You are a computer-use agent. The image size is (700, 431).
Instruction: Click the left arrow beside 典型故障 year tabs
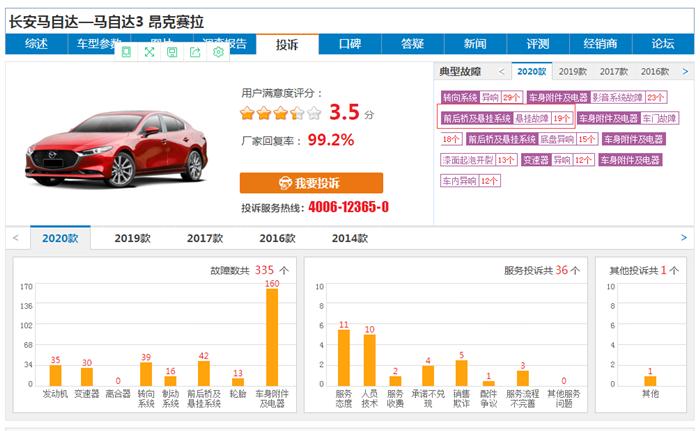[501, 71]
